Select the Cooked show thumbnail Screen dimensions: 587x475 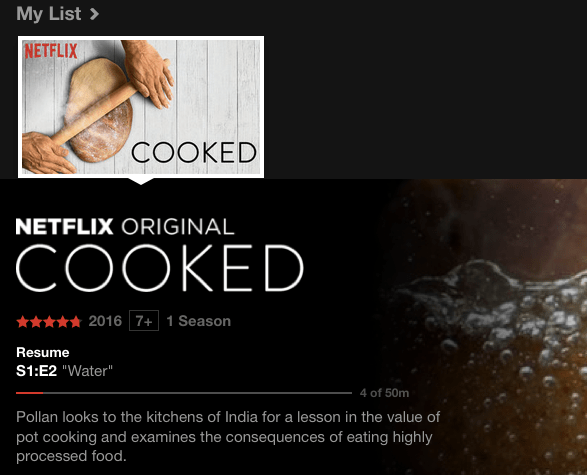tap(141, 107)
